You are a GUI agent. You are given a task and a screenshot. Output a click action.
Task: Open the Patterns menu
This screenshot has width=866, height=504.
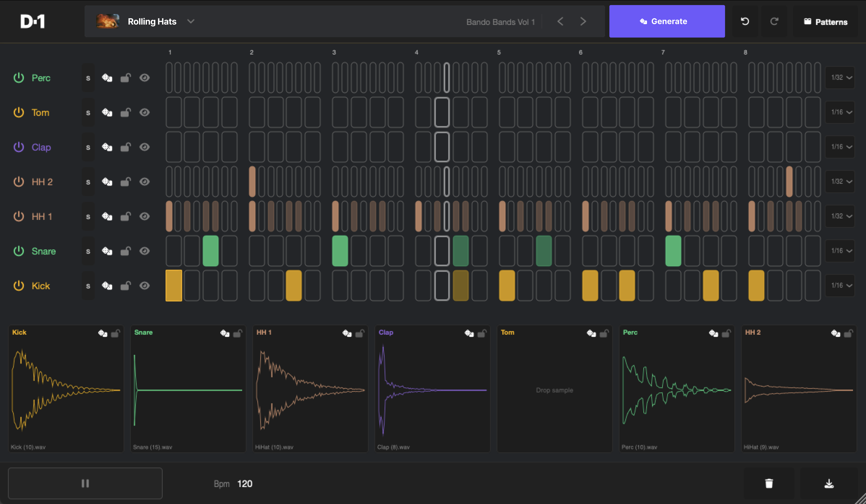coord(826,22)
